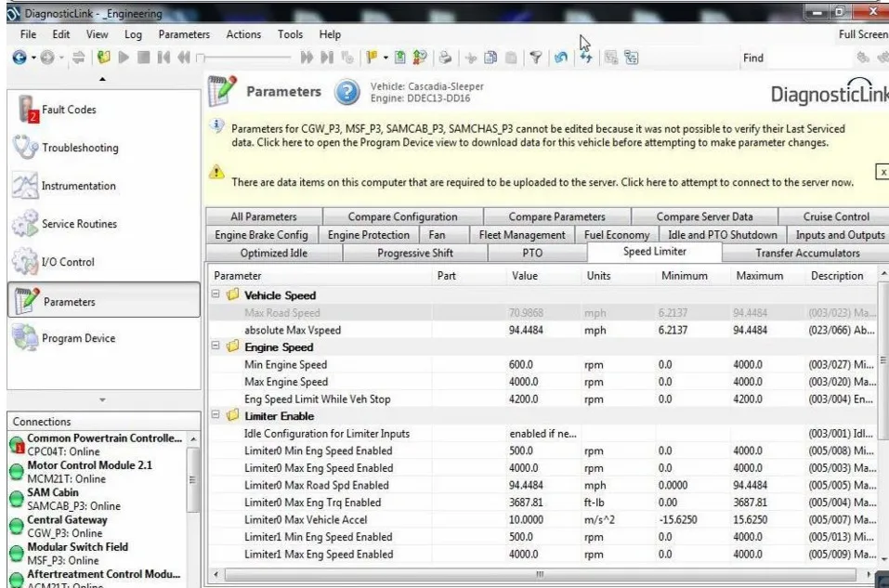Click the blue Back navigation arrow
Screen dimensions: 889x588
tap(20, 58)
